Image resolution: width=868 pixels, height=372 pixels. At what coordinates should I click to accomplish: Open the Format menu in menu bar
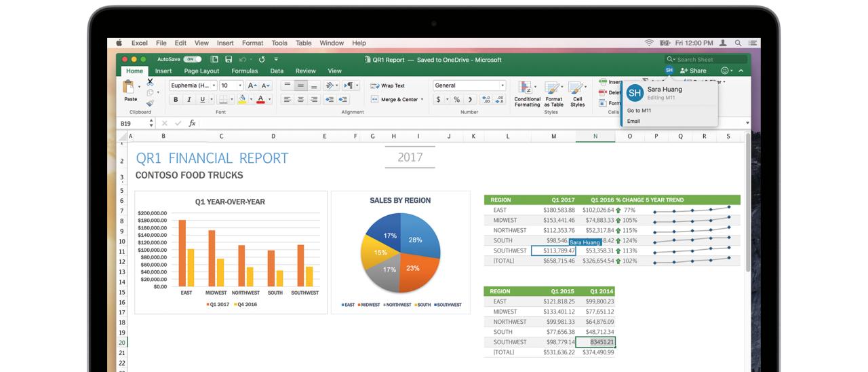[x=252, y=43]
